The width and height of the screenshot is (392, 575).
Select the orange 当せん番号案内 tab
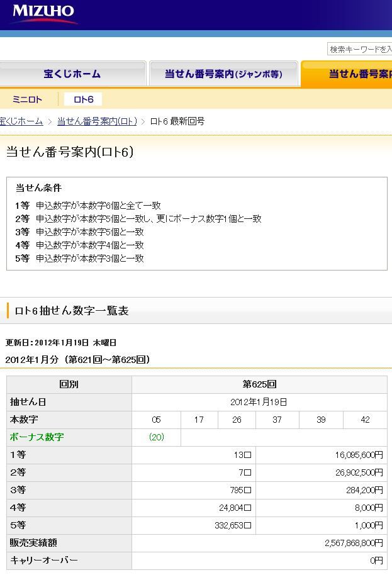[347, 74]
